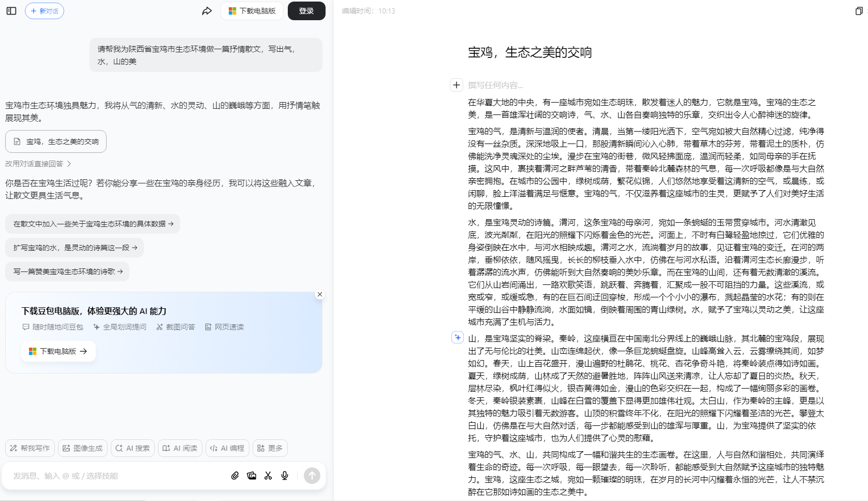Screen dimensions: 868x501
Task: Open the 宝鸡，生态之美的交响 document card
Action: pos(56,141)
